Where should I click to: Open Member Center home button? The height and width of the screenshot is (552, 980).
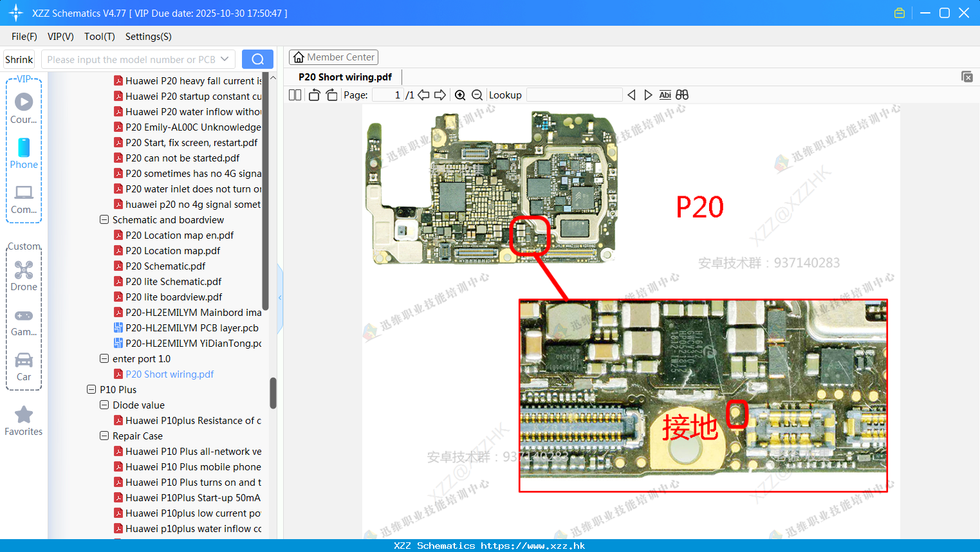coord(333,57)
